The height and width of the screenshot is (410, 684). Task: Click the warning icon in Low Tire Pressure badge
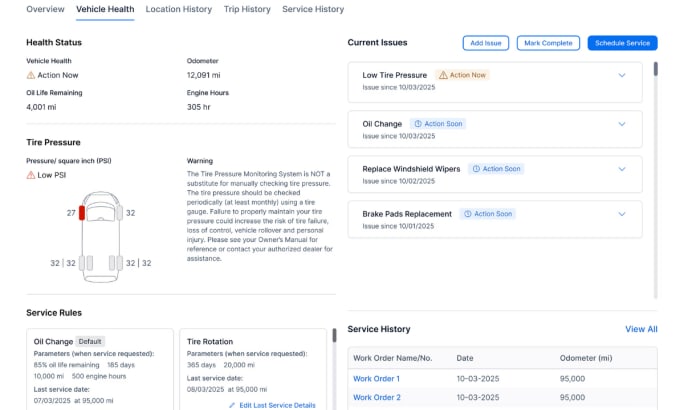(x=444, y=75)
